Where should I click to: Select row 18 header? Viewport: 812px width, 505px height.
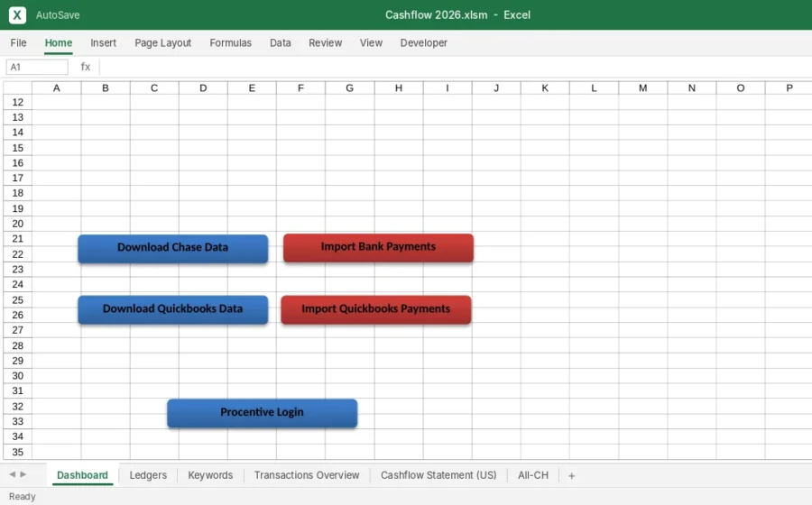[18, 193]
